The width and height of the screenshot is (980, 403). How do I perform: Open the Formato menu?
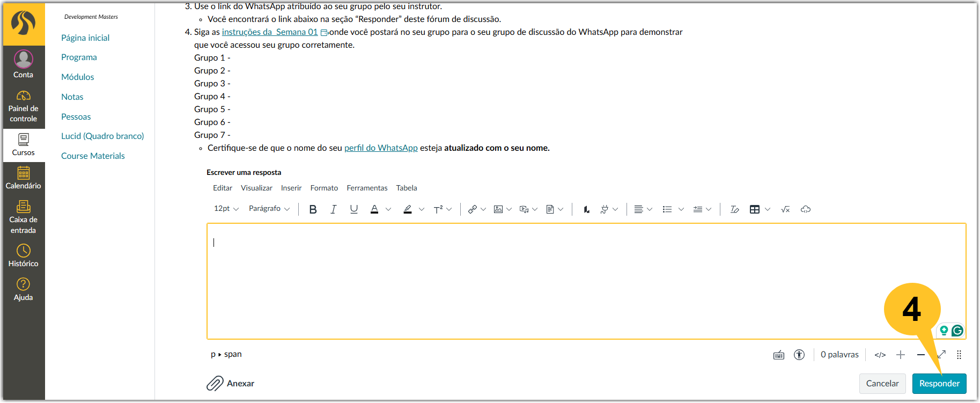(324, 188)
